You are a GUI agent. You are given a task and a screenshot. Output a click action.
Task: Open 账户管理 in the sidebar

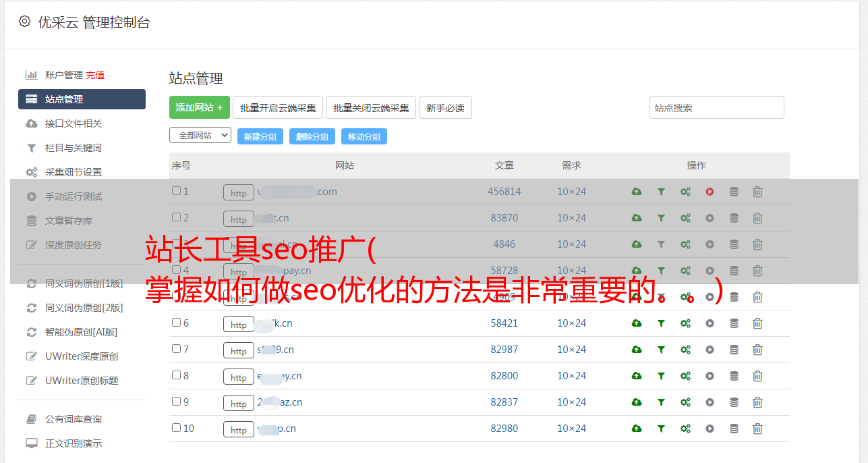pos(64,75)
